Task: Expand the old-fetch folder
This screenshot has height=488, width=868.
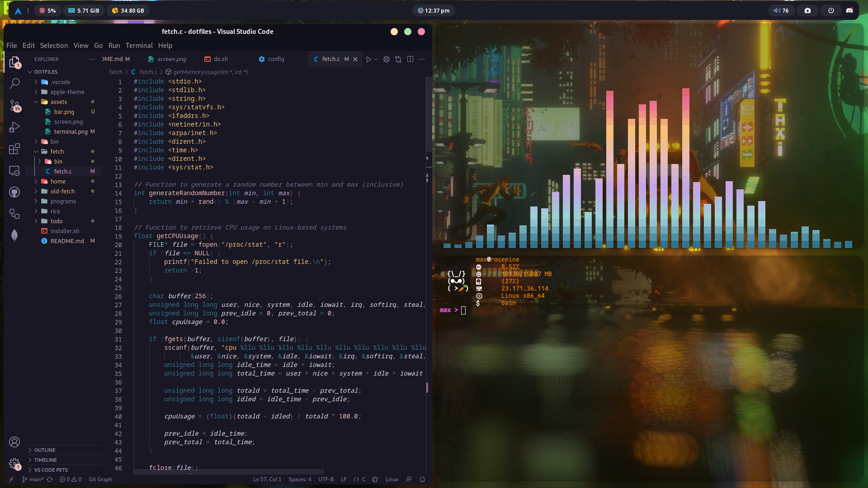Action: 62,191
